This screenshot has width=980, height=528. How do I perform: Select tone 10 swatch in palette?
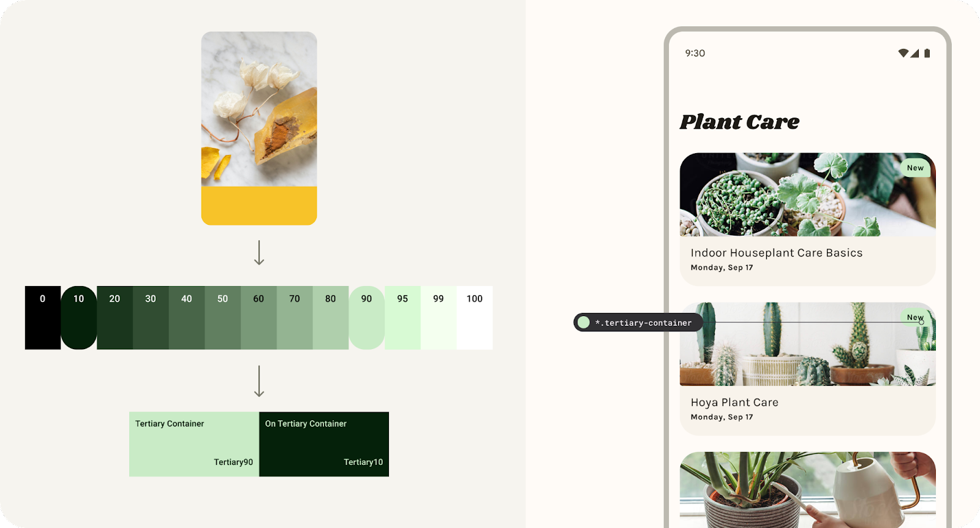click(78, 317)
